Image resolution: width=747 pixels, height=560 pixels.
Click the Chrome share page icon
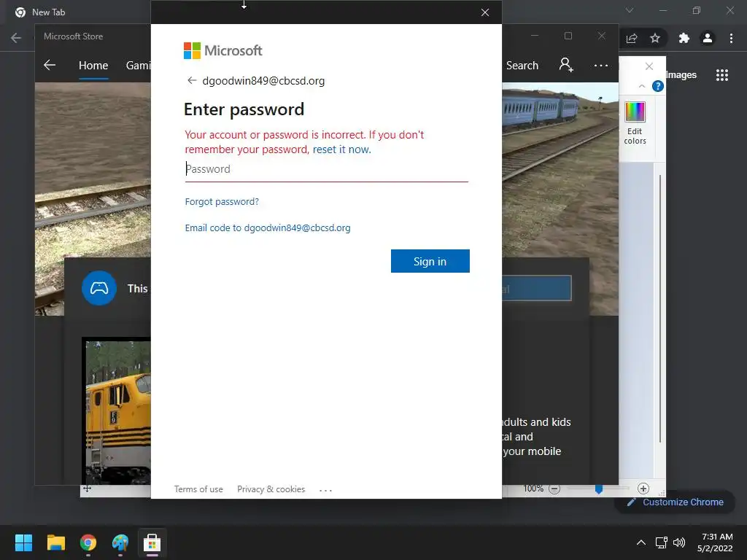[x=632, y=38]
